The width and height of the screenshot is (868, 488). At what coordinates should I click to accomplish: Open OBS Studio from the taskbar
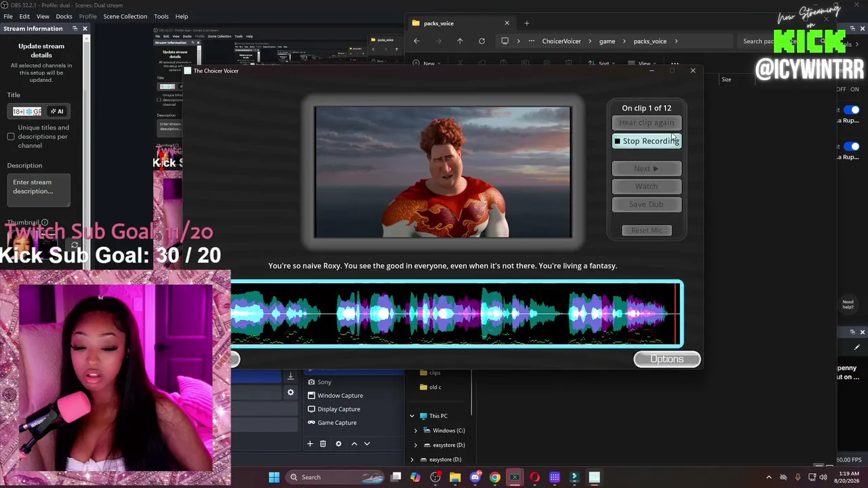[435, 477]
